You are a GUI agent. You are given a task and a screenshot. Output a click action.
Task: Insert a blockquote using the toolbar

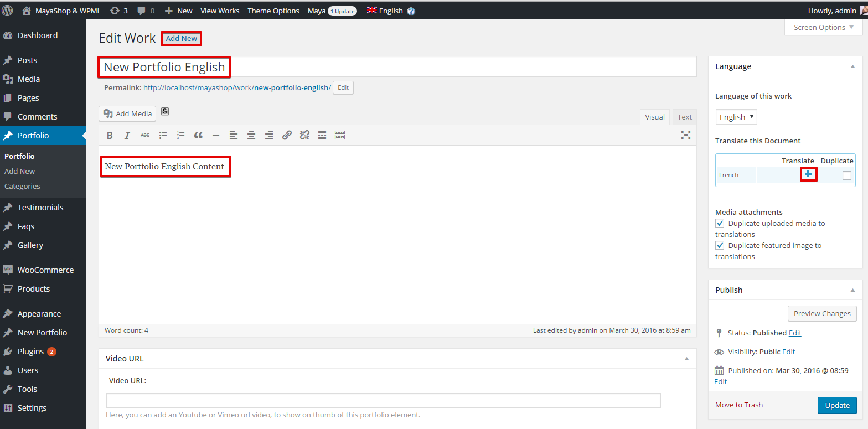(x=198, y=135)
